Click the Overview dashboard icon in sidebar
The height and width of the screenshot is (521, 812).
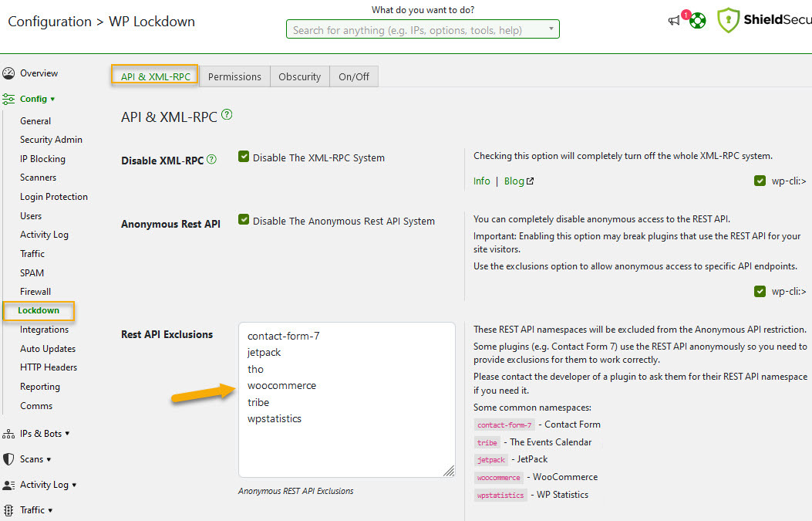(x=8, y=73)
